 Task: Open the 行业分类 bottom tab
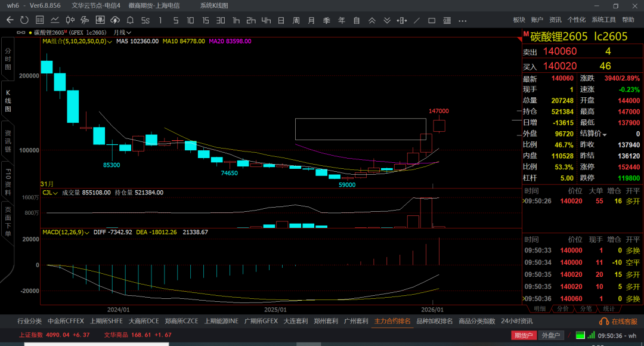[29, 321]
